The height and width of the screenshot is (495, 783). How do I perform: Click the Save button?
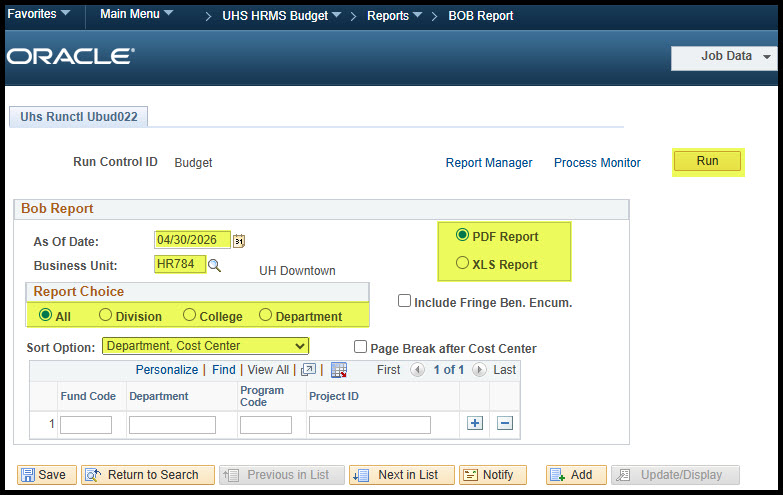click(x=47, y=475)
